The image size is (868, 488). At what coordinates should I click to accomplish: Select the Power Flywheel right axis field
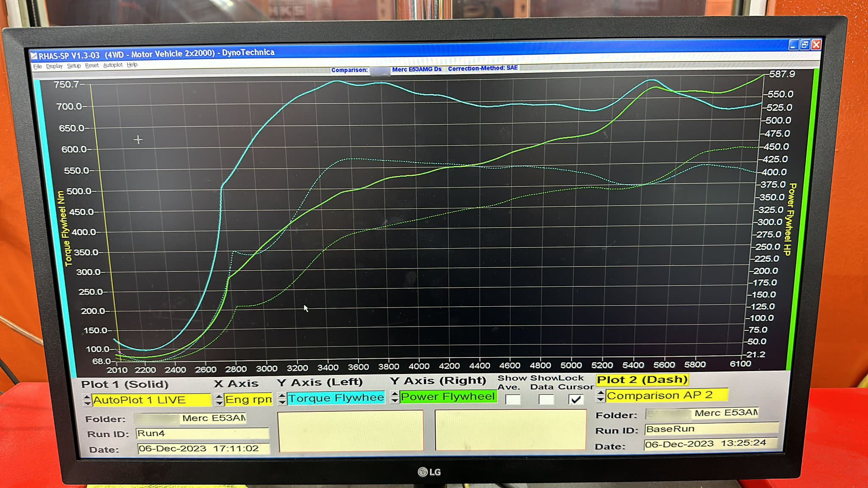(448, 396)
